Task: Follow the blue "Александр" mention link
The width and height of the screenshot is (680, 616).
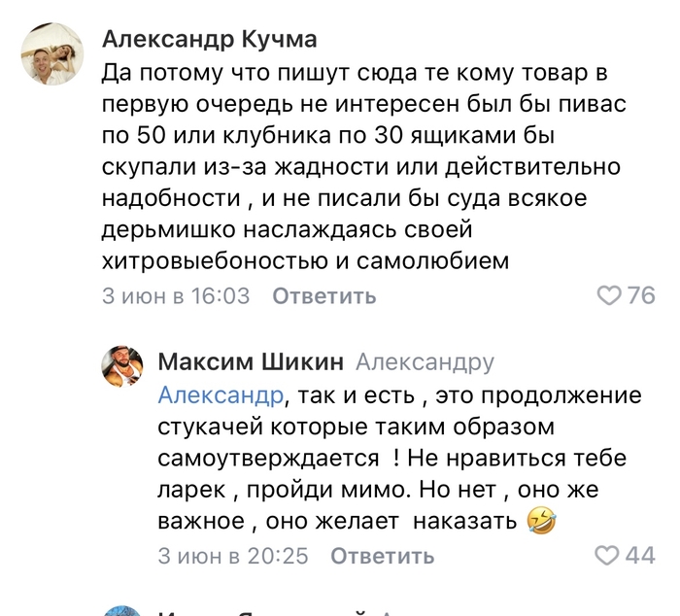Action: coord(221,395)
